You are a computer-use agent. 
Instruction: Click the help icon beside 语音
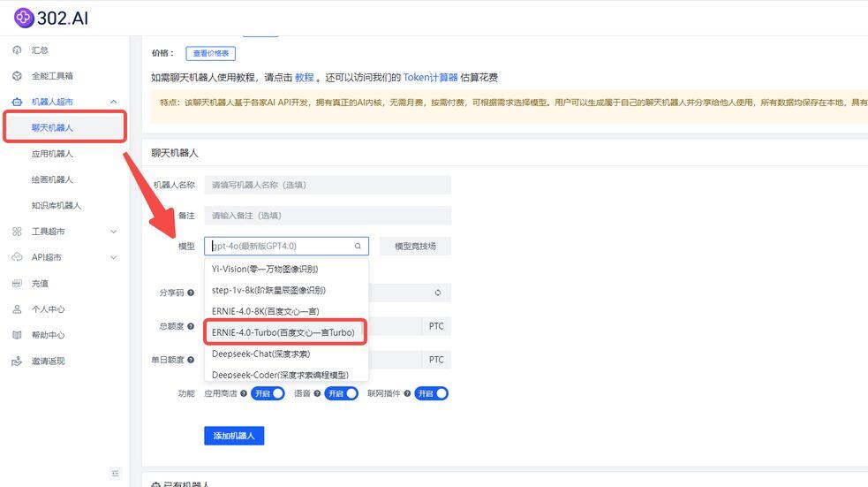tap(317, 393)
